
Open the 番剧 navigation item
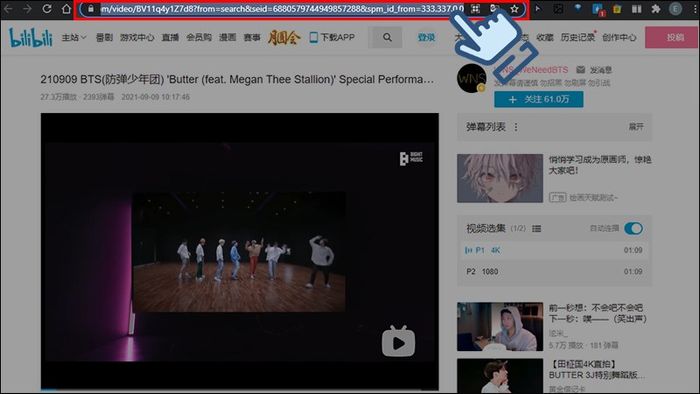pyautogui.click(x=104, y=37)
